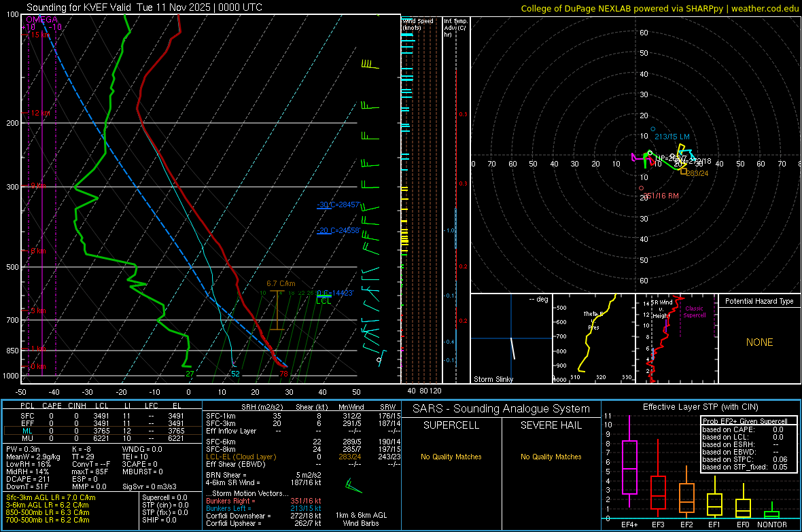Click the SUPERCELL column heading

click(x=451, y=425)
